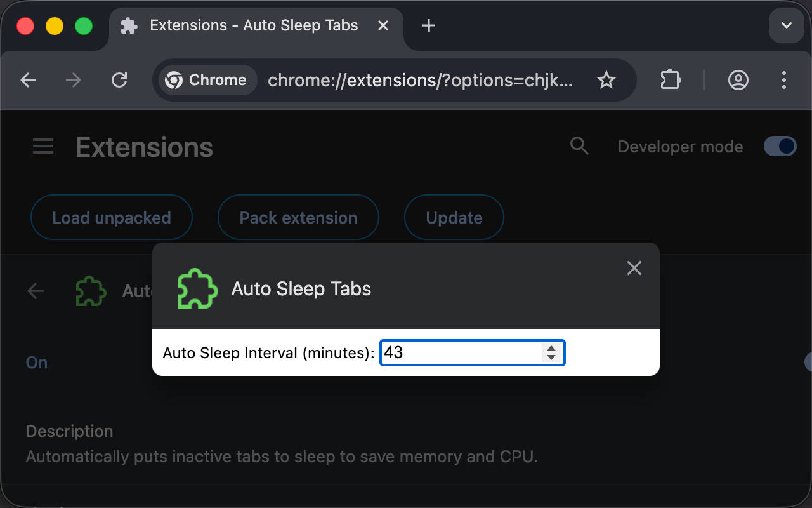Screen dimensions: 812x508
Task: Open Chrome's three-dot menu
Action: [x=784, y=80]
